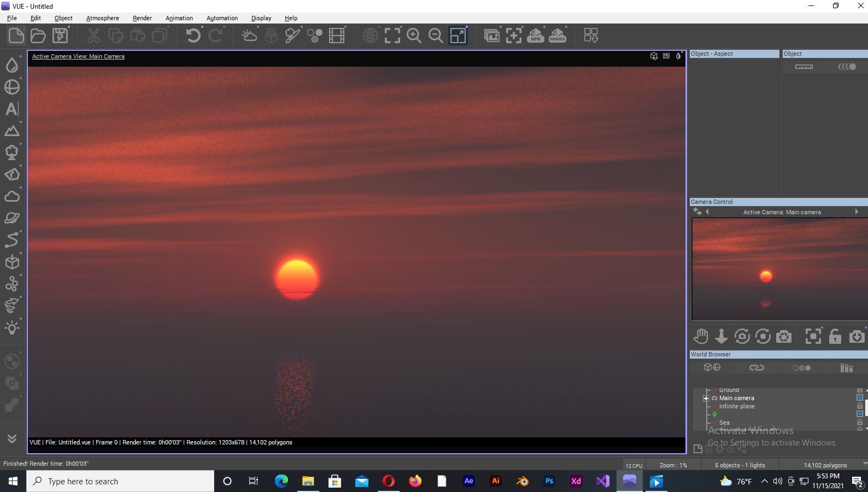Screen dimensions: 868x492
Task: Expand the Main camera tree node
Action: click(x=706, y=399)
